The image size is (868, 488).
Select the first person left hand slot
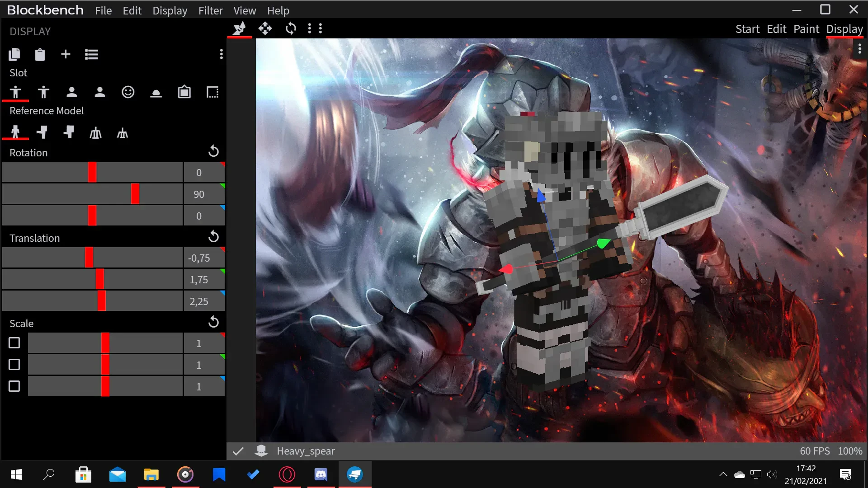[100, 92]
